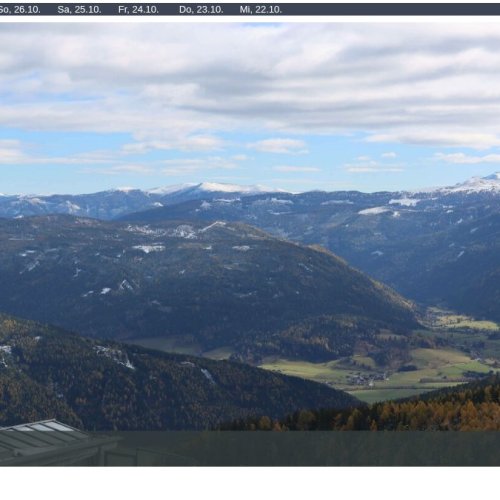This screenshot has width=500, height=500.
Task: Show the Mi. 22.10. webcam image
Action: (x=261, y=10)
